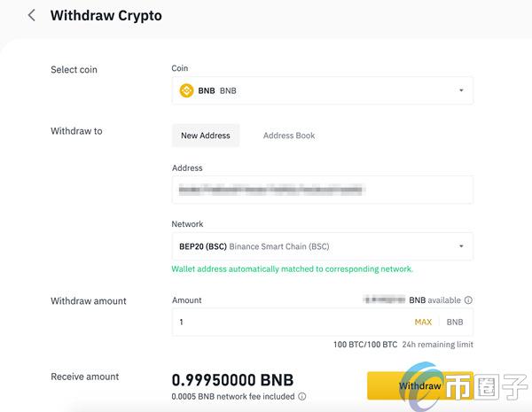Click the Withdraw Crypto page title
Screen dimensions: 532x412
click(106, 16)
